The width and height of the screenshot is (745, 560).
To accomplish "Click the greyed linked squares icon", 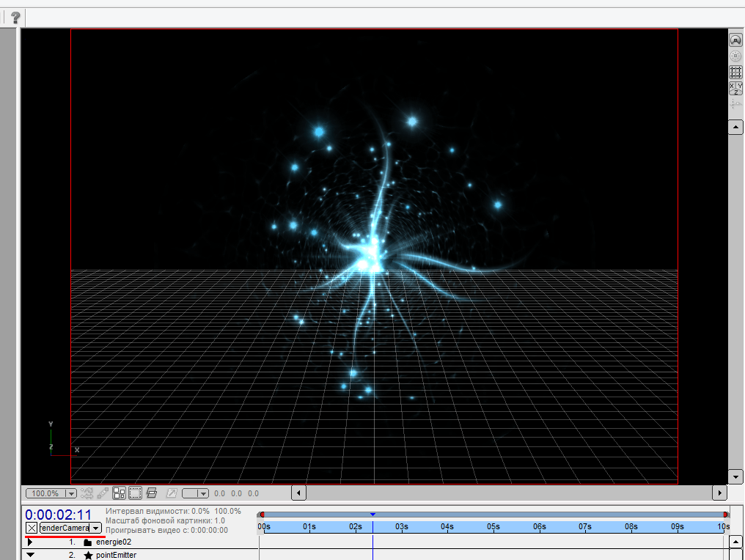I will (x=103, y=493).
